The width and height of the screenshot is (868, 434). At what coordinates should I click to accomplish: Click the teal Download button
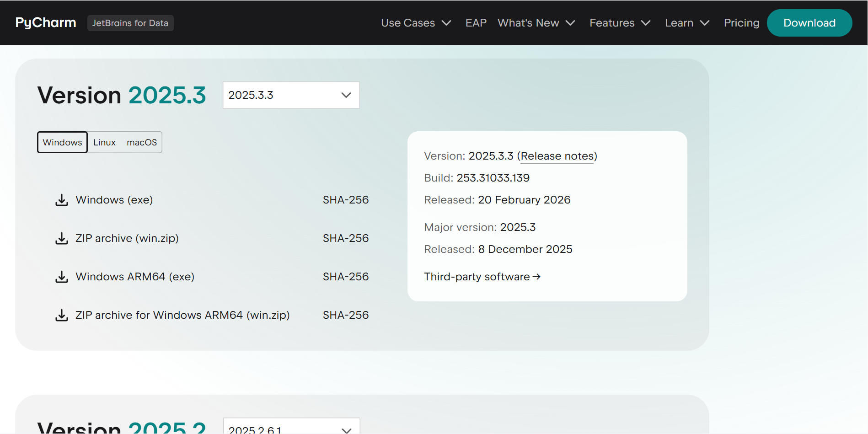coord(809,23)
